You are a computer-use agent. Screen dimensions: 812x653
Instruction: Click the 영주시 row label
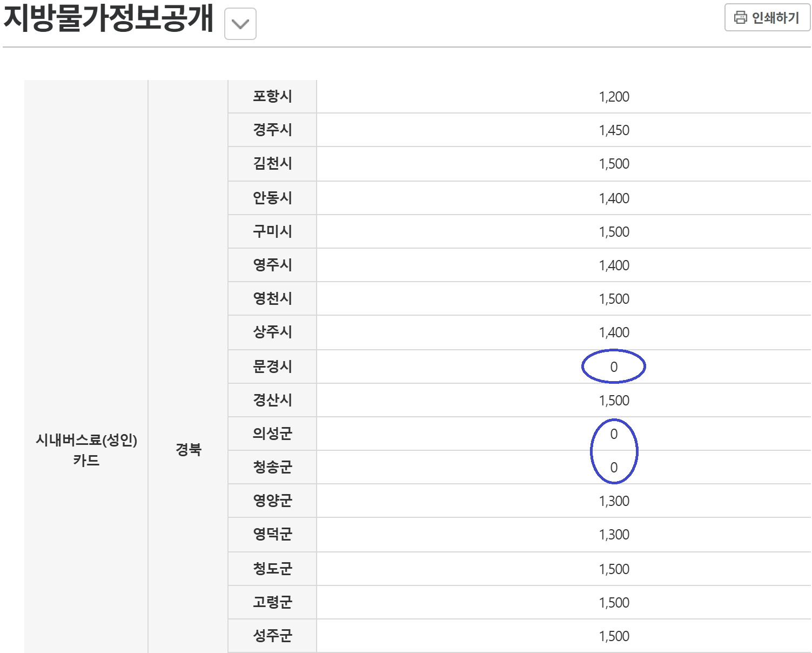coord(272,265)
